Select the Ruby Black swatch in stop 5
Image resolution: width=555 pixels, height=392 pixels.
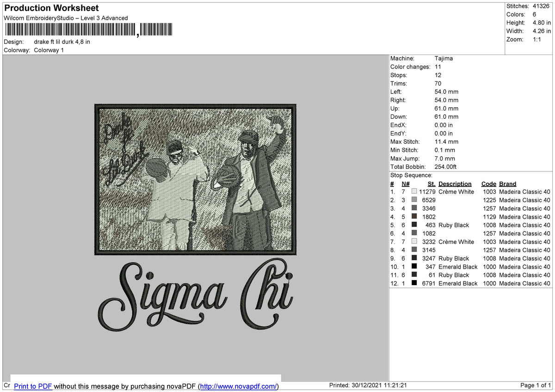click(x=414, y=225)
